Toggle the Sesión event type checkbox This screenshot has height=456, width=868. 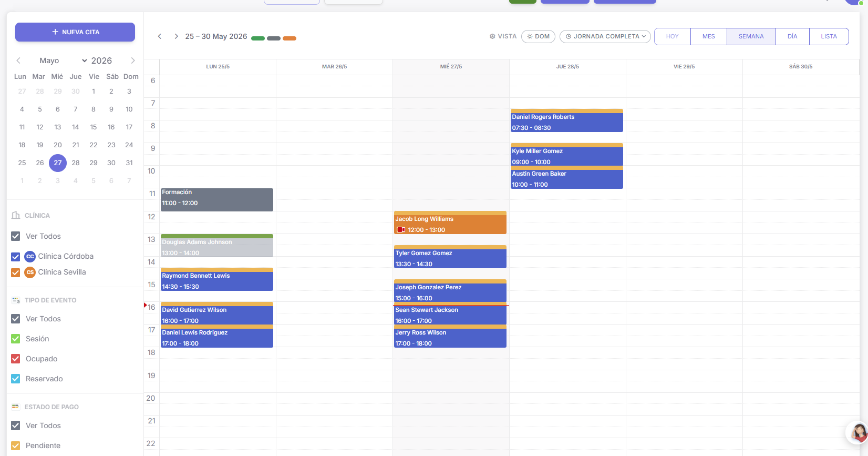(x=16, y=339)
